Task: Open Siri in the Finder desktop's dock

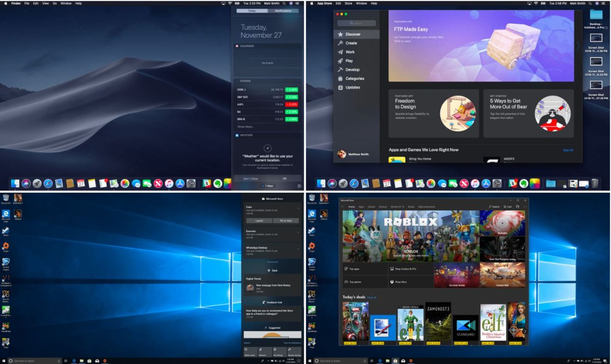Action: point(26,184)
